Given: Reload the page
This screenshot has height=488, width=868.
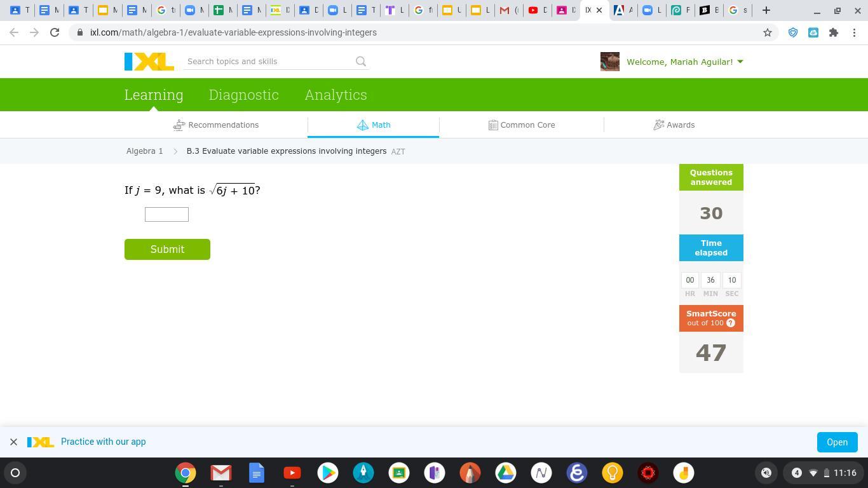Looking at the screenshot, I should pyautogui.click(x=55, y=32).
